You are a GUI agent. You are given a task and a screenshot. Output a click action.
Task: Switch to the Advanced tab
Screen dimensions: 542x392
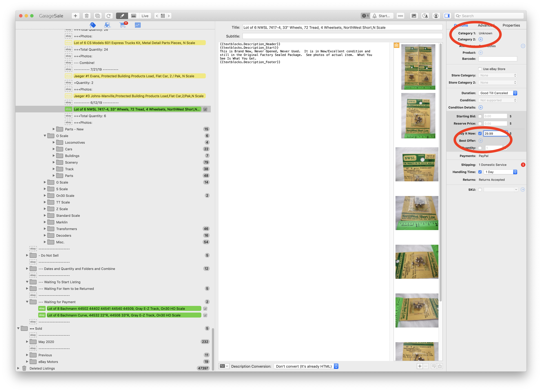486,25
